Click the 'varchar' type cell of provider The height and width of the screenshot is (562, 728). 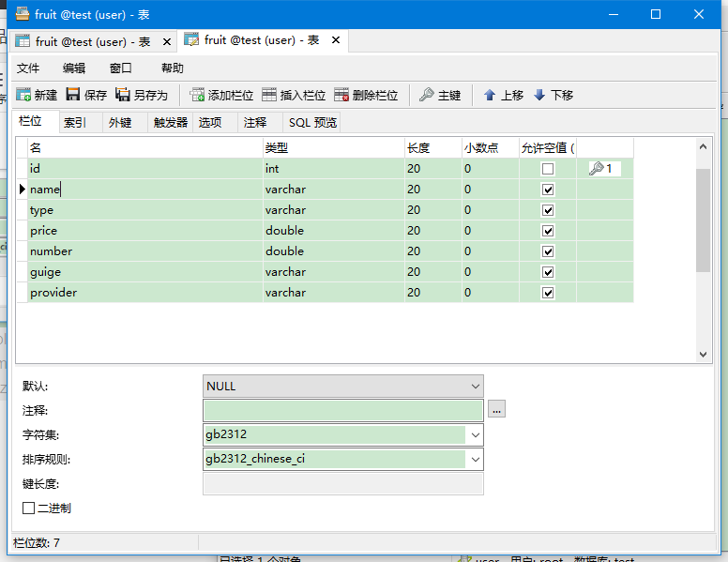333,293
